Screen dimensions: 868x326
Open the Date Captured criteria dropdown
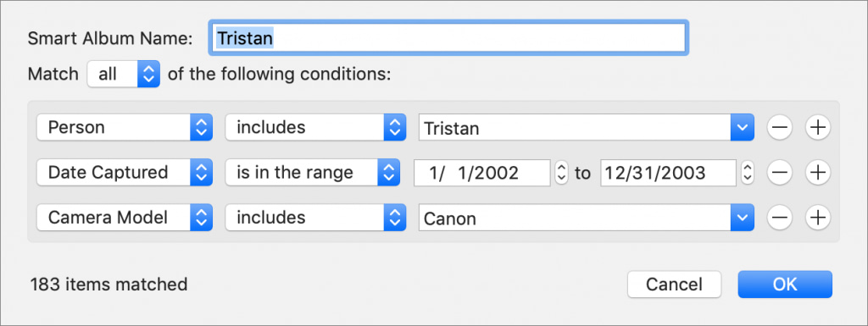pos(125,173)
